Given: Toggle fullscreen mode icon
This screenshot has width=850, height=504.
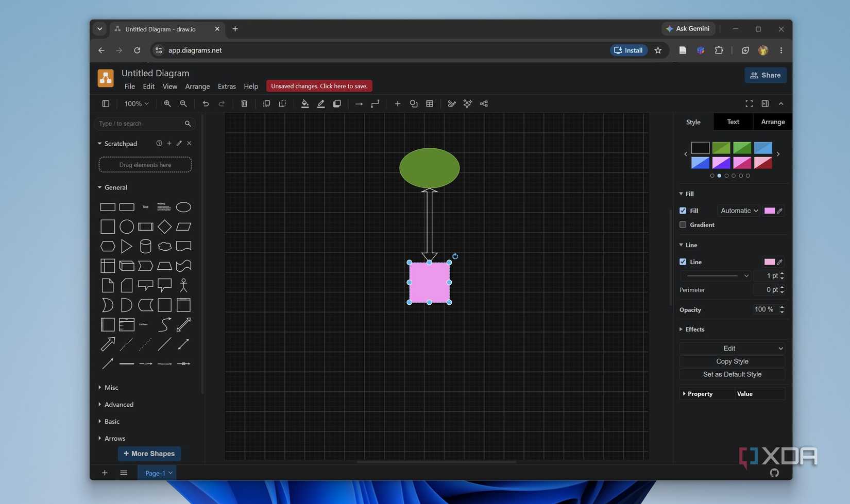Looking at the screenshot, I should (x=749, y=103).
